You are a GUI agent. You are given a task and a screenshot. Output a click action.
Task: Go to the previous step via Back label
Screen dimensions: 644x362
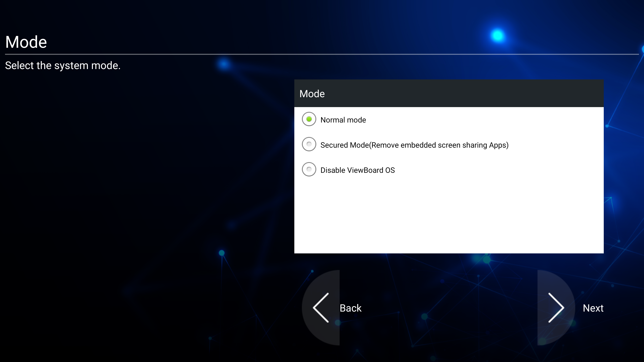(351, 308)
